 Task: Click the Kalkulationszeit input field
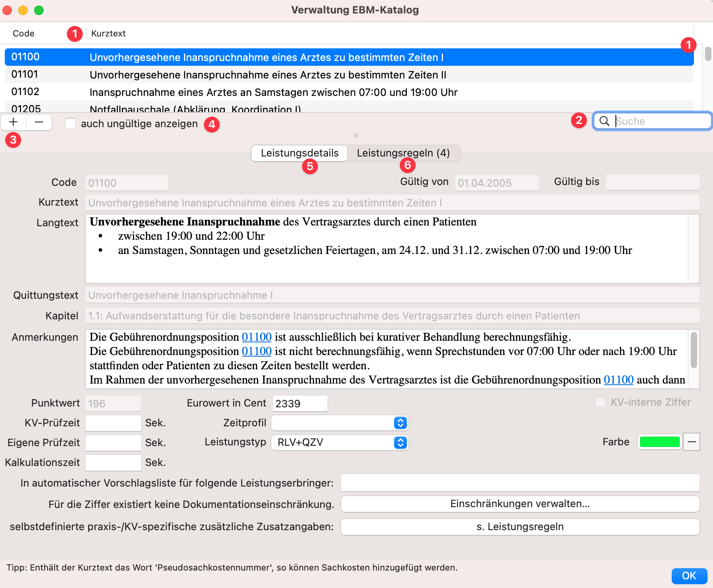[x=113, y=462]
